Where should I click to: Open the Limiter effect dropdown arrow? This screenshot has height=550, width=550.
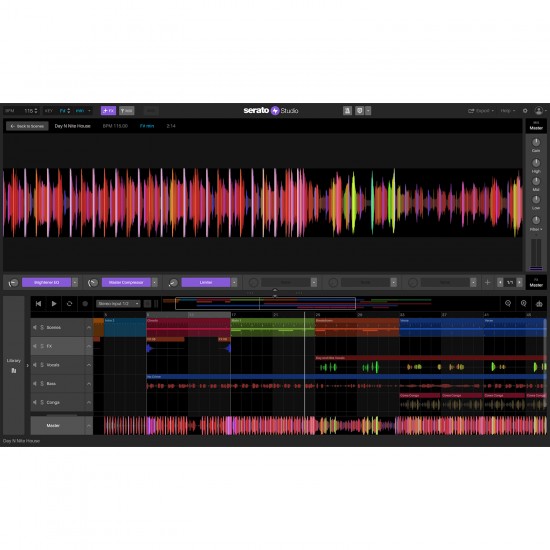pos(234,282)
